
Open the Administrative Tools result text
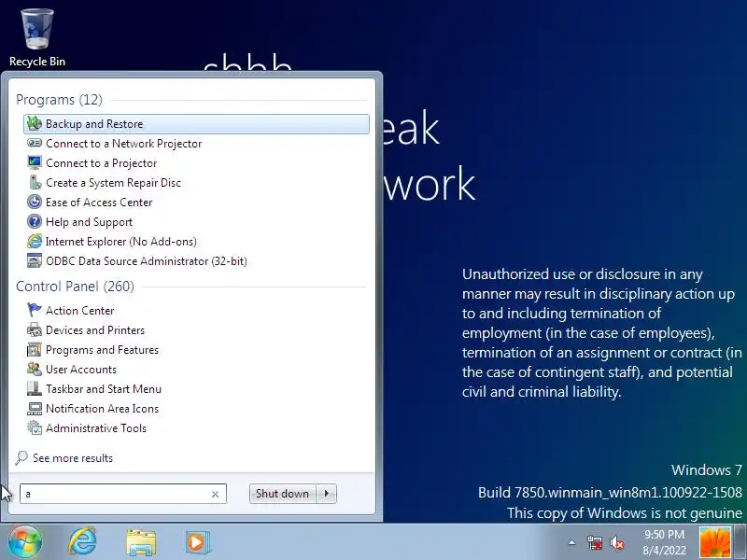(x=96, y=428)
